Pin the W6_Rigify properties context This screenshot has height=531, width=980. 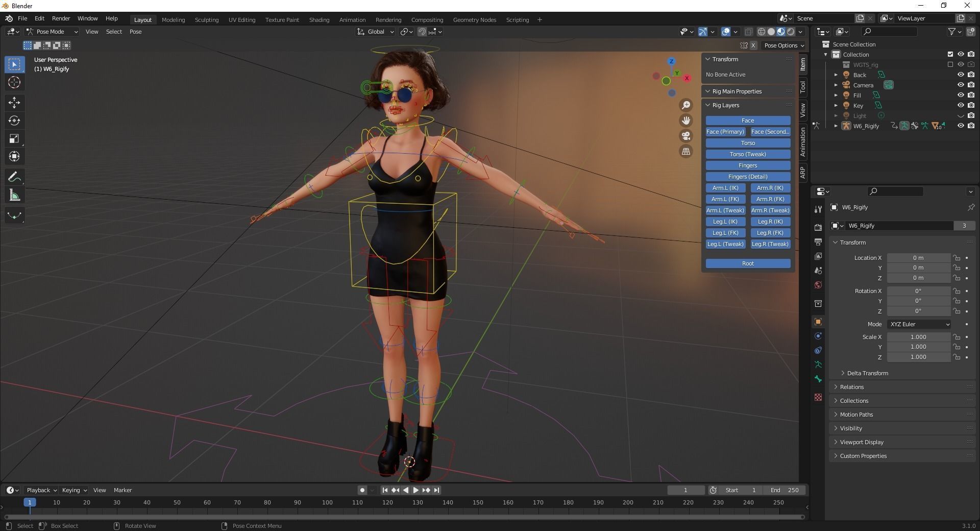[x=971, y=207]
